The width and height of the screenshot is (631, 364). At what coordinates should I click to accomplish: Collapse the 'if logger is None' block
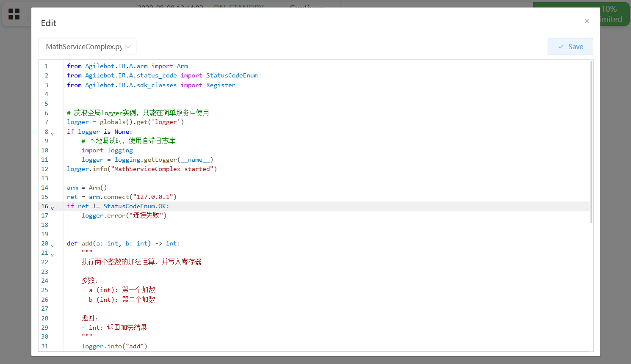[53, 134]
